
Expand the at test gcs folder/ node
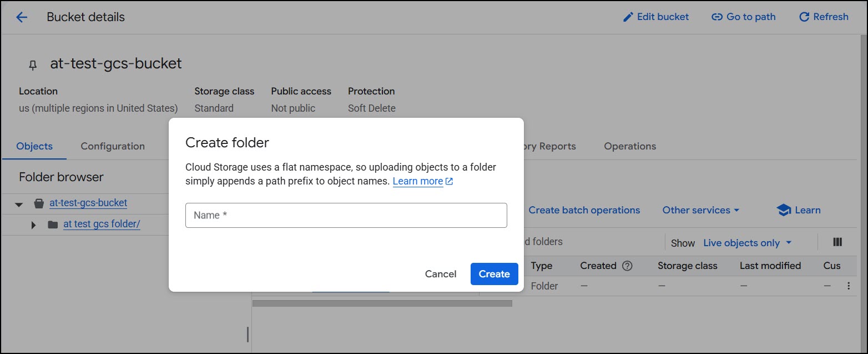click(33, 225)
